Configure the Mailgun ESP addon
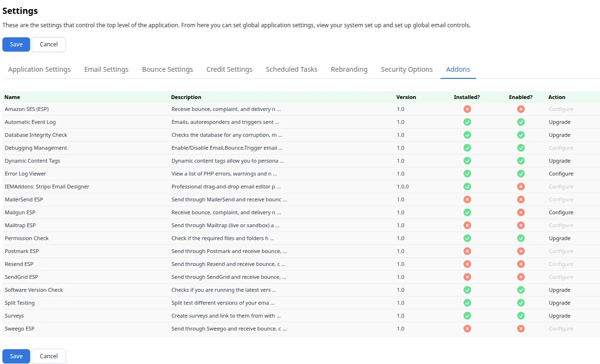 tap(561, 212)
